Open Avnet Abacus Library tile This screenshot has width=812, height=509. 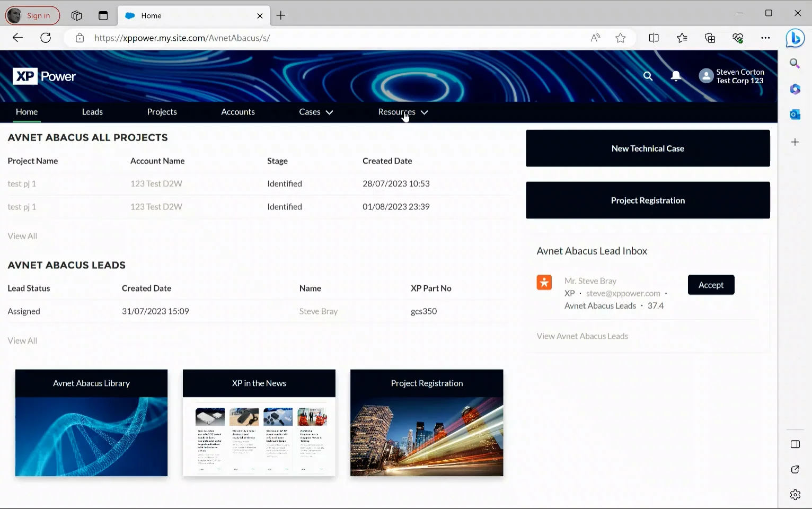(91, 423)
